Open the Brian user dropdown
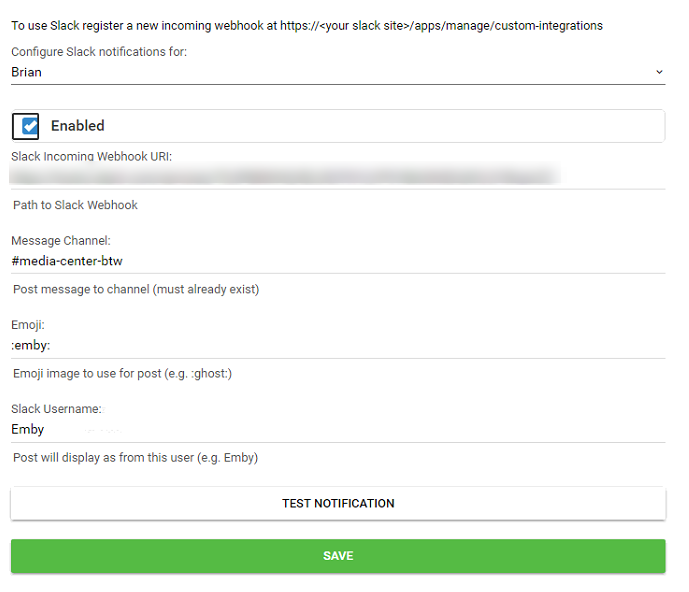The width and height of the screenshot is (689, 592). coord(338,73)
